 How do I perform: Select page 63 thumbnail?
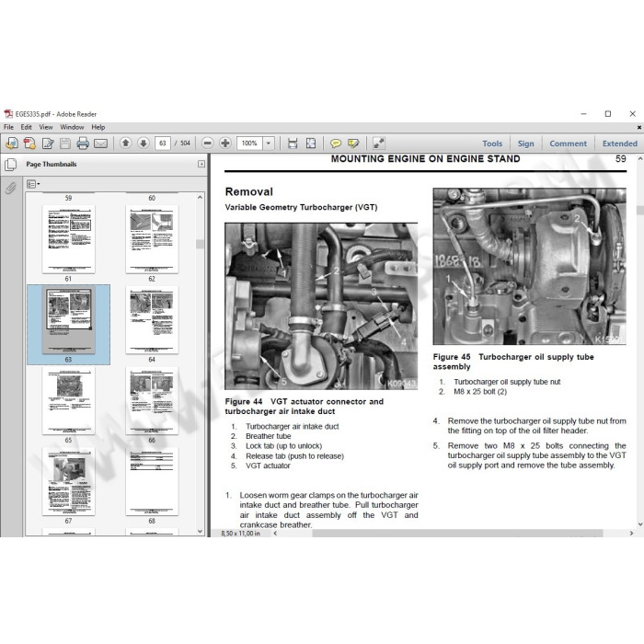tap(69, 320)
